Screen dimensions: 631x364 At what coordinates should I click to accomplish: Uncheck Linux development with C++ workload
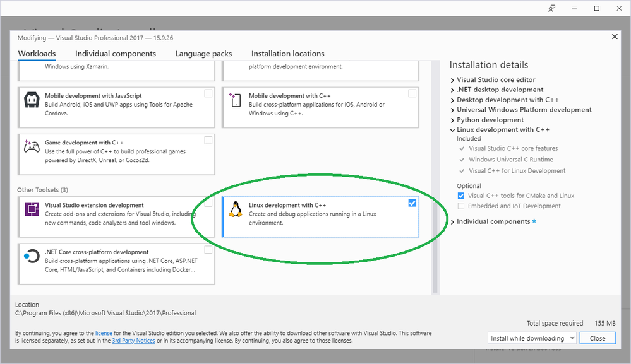pos(412,203)
